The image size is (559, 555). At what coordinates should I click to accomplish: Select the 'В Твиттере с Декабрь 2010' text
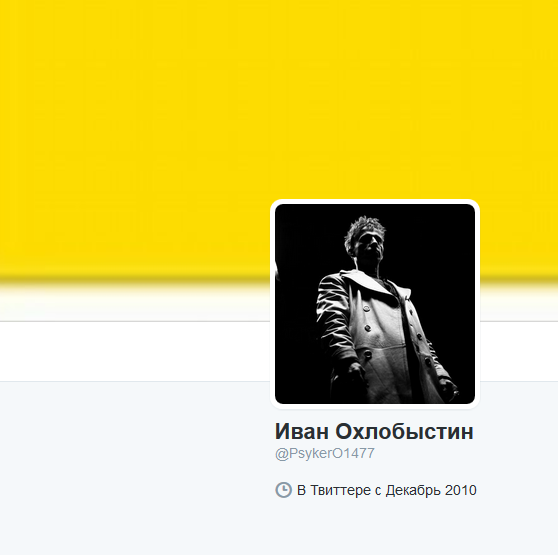(386, 490)
